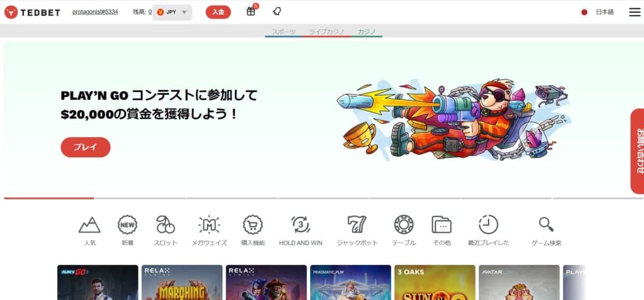Open the JPY currency dropdown

172,13
